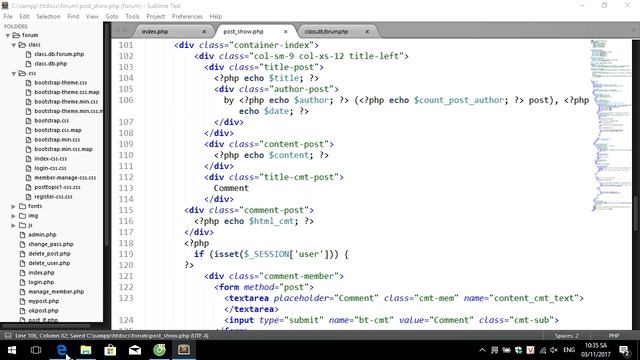Open the Project menu
This screenshot has height=360, width=640.
click(x=156, y=16)
